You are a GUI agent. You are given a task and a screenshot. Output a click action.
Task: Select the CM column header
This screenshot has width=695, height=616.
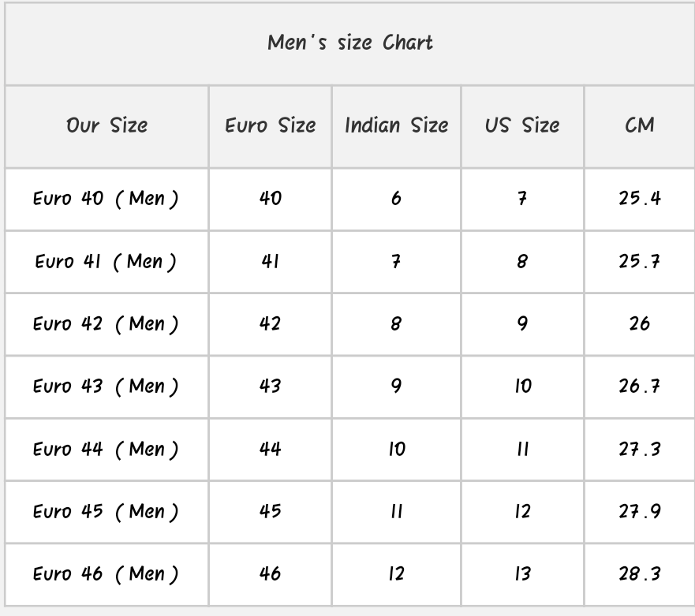click(x=639, y=125)
